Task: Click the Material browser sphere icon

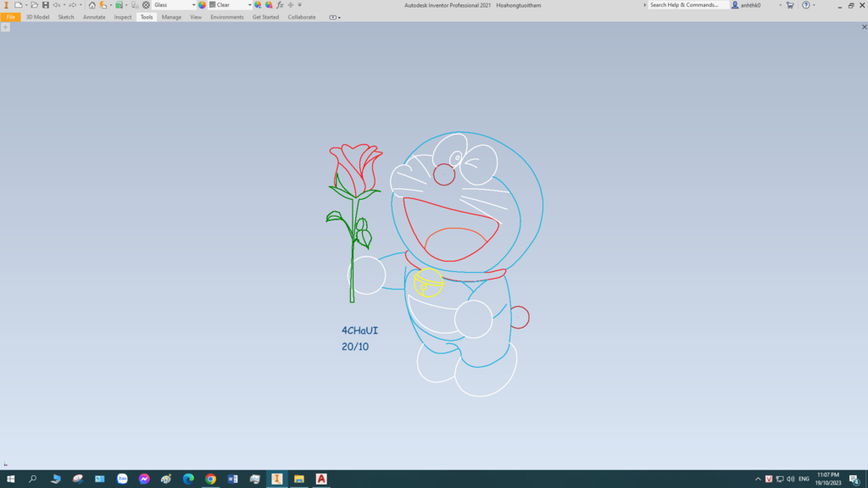Action: click(x=146, y=5)
